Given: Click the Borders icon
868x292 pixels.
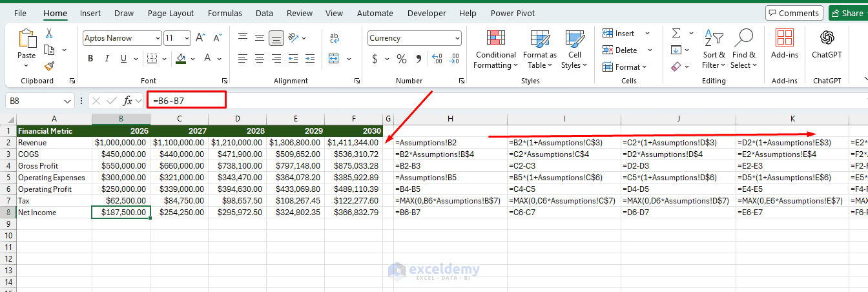Looking at the screenshot, I should (x=152, y=59).
